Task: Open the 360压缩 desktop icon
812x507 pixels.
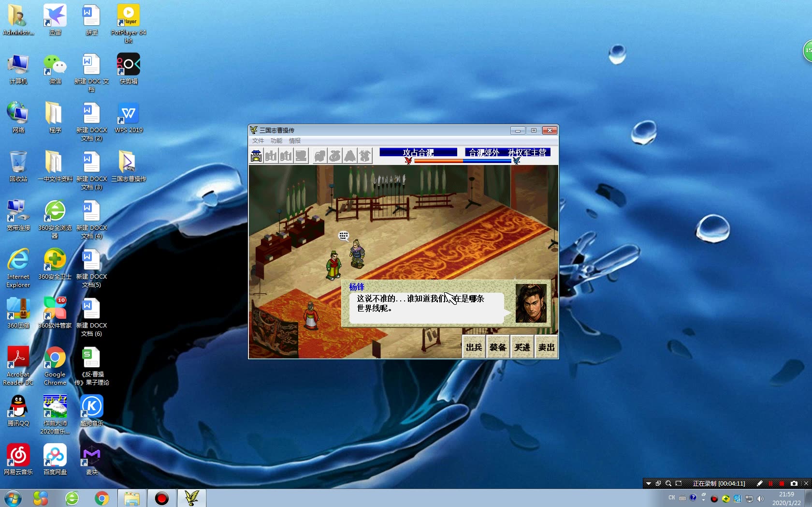Action: [18, 313]
